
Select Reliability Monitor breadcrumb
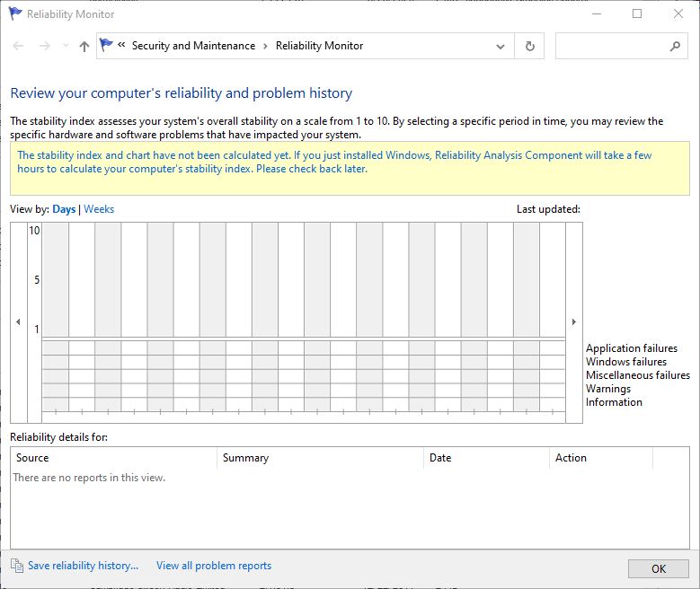(x=319, y=46)
